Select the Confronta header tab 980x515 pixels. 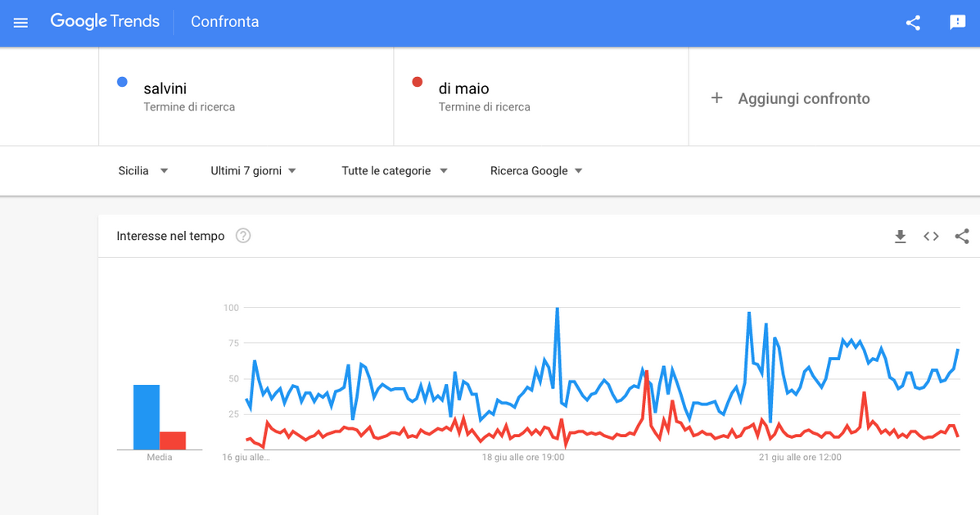pyautogui.click(x=225, y=22)
